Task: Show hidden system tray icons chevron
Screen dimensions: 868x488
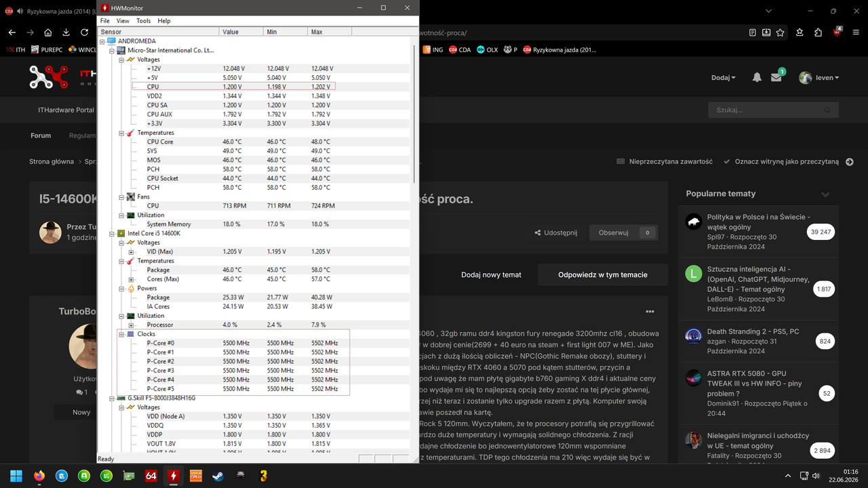Action: [x=788, y=476]
